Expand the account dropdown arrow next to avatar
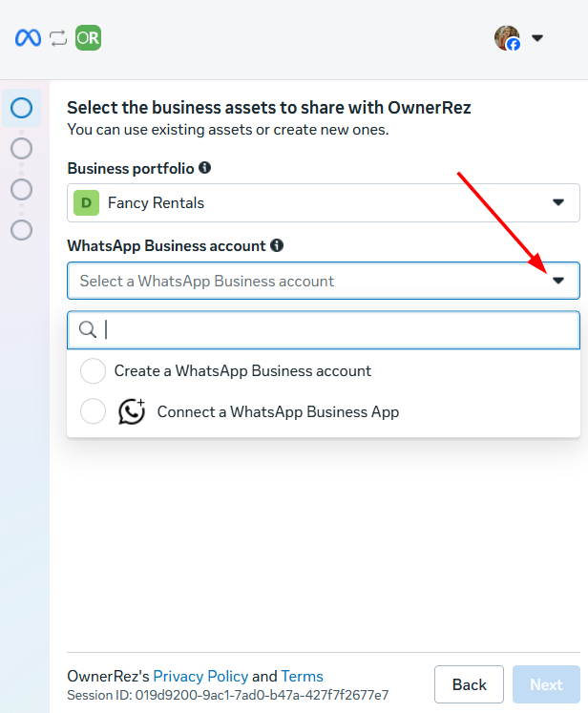Screen dimensions: 588x713 click(x=537, y=38)
